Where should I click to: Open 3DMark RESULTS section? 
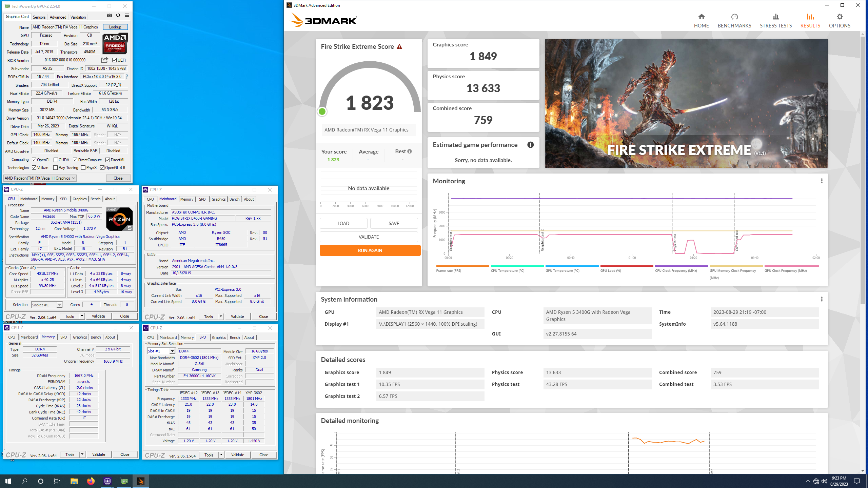810,21
